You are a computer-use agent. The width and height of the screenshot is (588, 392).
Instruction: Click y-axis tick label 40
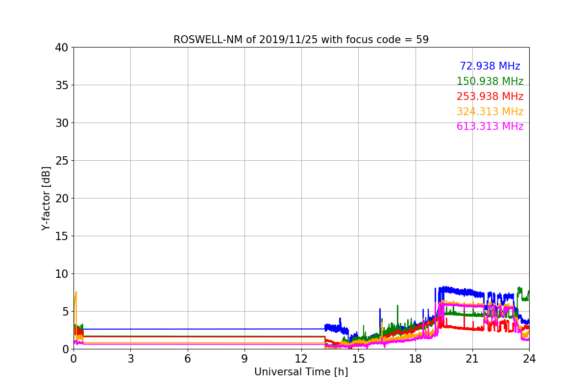pyautogui.click(x=62, y=48)
